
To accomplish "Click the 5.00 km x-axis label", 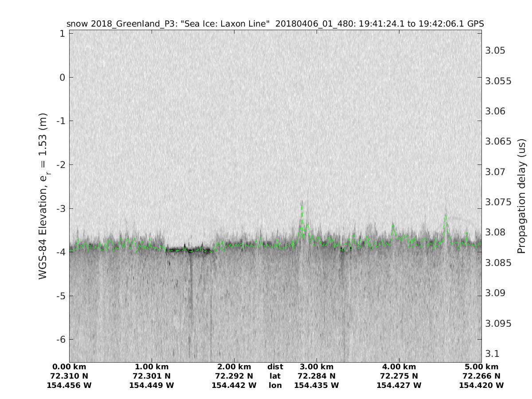I will point(481,367).
